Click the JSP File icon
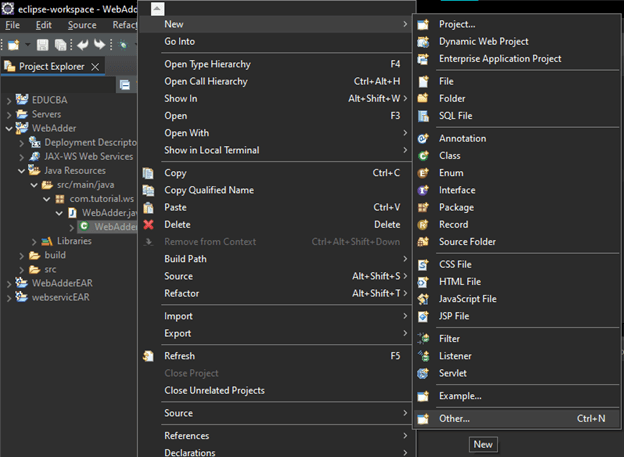This screenshot has height=457, width=624. 423,316
